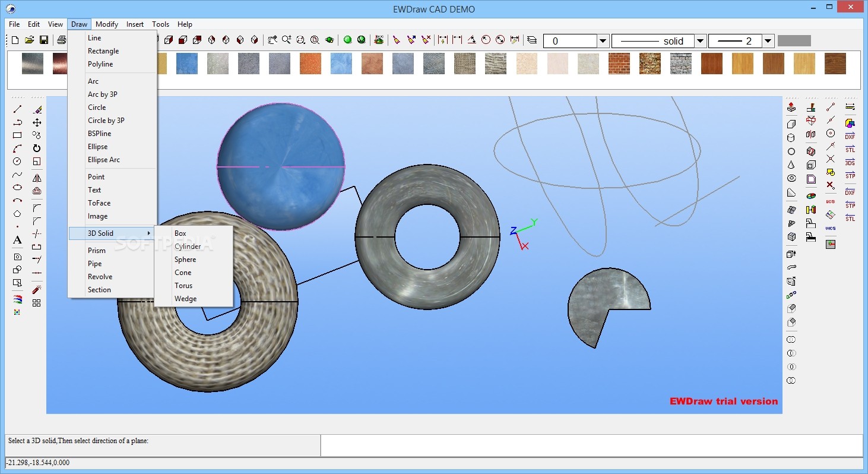
Task: Pick the brushed metal texture thumbnail
Action: 33,64
